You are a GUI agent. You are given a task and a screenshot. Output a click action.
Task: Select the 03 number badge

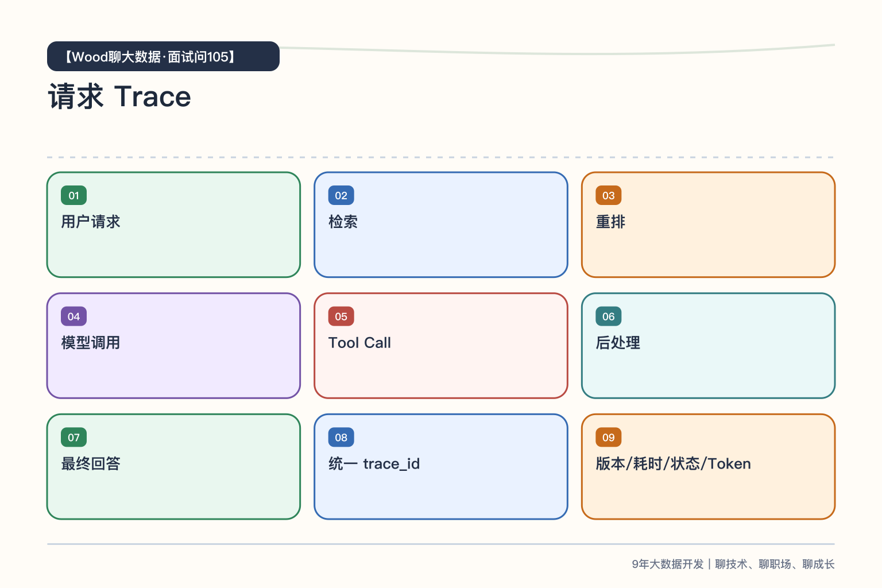[x=609, y=195]
